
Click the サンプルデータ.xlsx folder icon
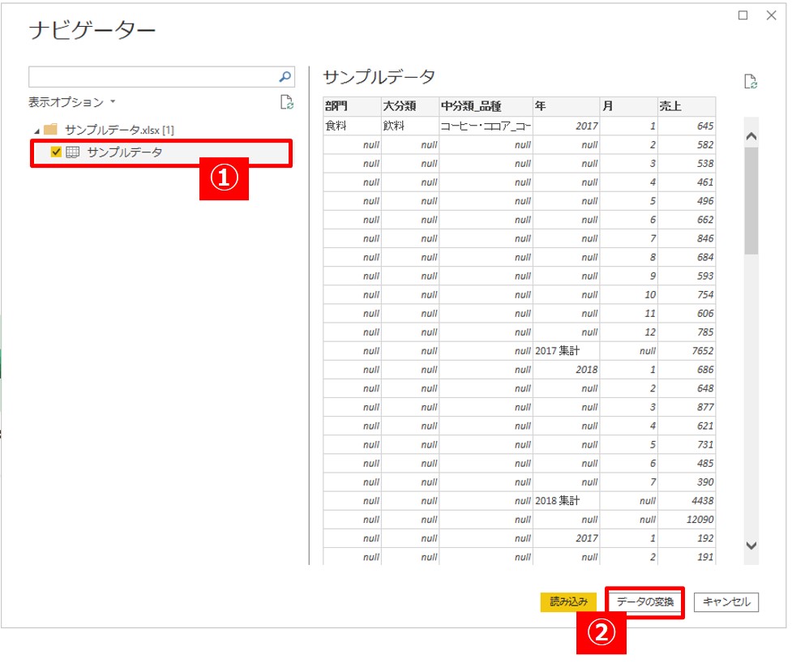coord(50,130)
